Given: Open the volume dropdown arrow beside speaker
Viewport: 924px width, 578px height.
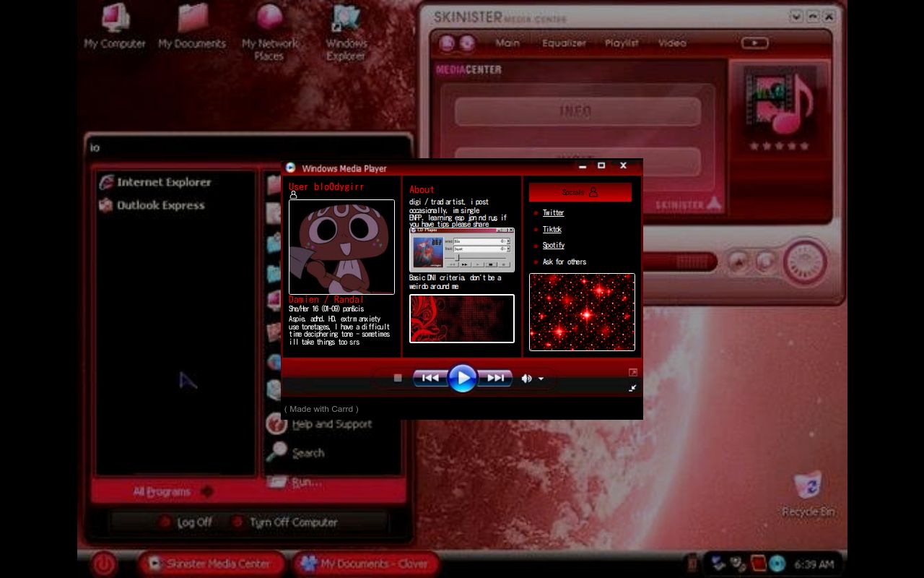Looking at the screenshot, I should (x=541, y=379).
